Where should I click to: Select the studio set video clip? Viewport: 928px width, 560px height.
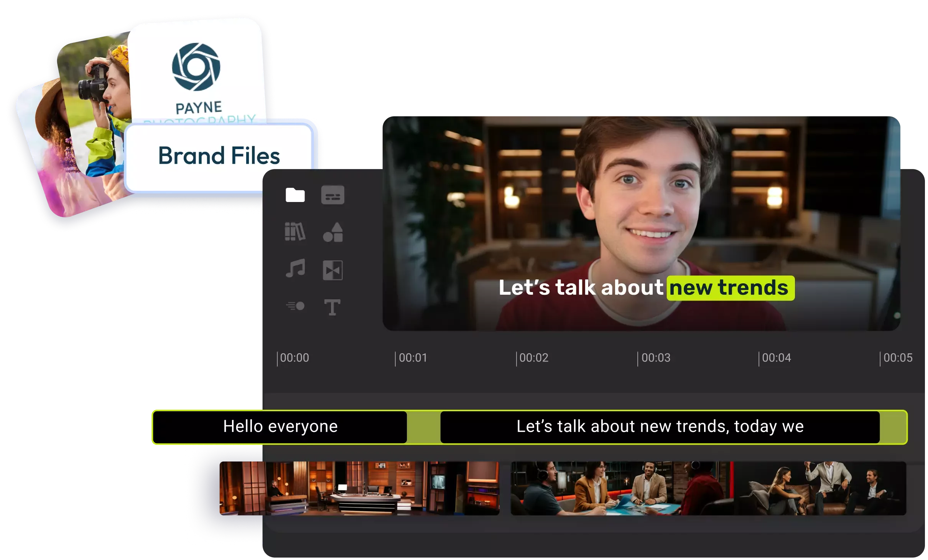359,488
